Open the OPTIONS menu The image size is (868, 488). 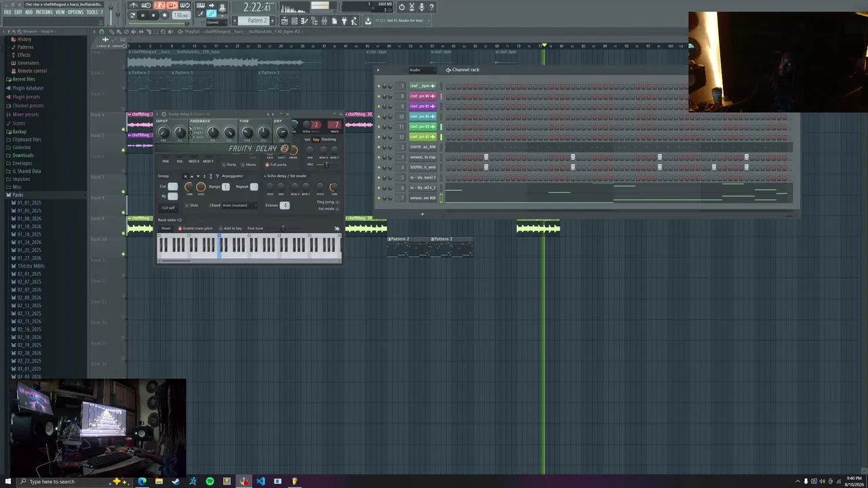click(x=75, y=12)
